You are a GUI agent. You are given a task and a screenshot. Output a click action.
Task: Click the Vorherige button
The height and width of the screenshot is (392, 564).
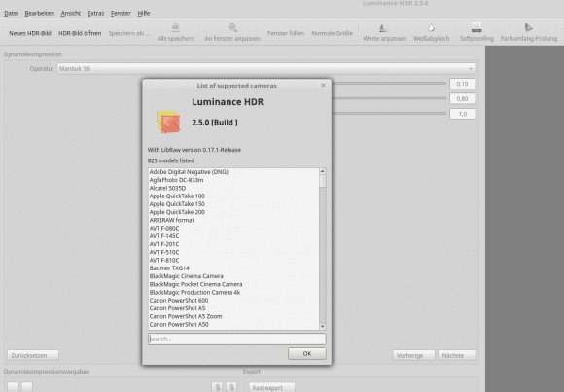(413, 355)
